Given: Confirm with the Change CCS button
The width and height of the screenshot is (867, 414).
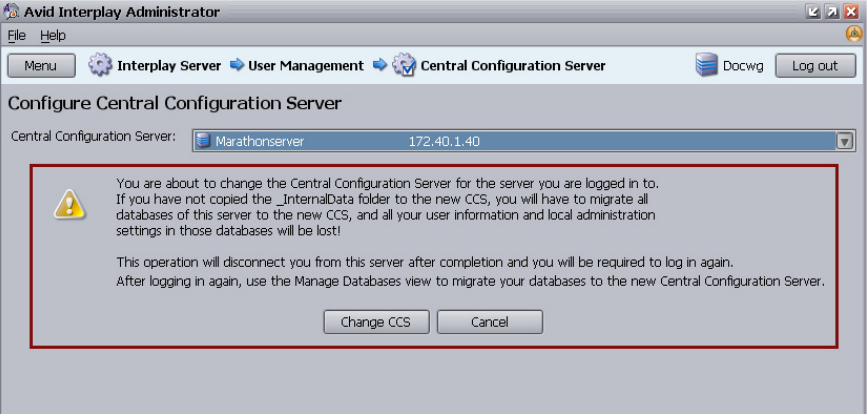Looking at the screenshot, I should (376, 322).
